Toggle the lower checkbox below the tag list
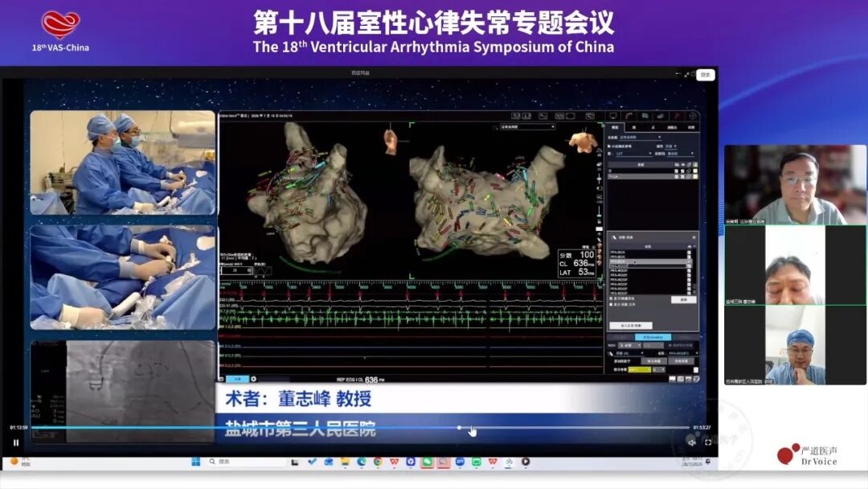Screen dimensions: 868x489 tap(611, 305)
